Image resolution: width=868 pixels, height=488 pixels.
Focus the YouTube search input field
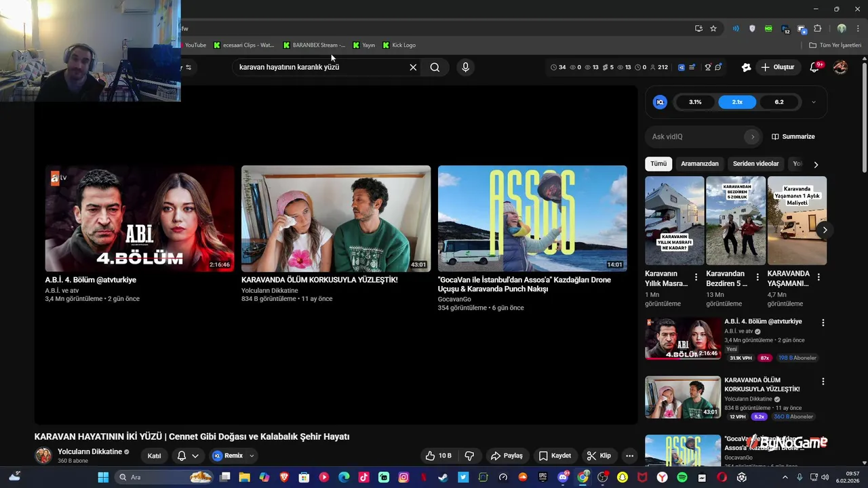click(x=319, y=67)
